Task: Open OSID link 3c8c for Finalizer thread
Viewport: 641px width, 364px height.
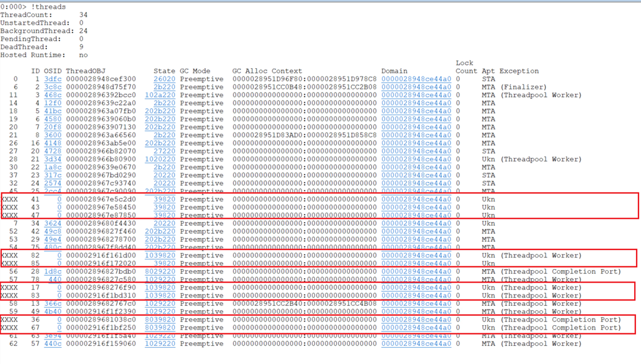Action: (x=53, y=87)
